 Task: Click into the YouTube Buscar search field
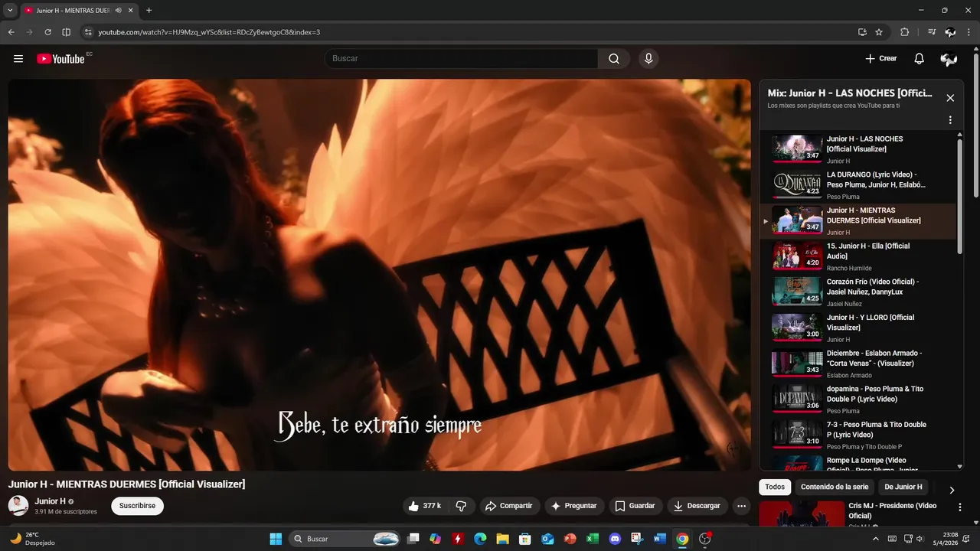[462, 59]
